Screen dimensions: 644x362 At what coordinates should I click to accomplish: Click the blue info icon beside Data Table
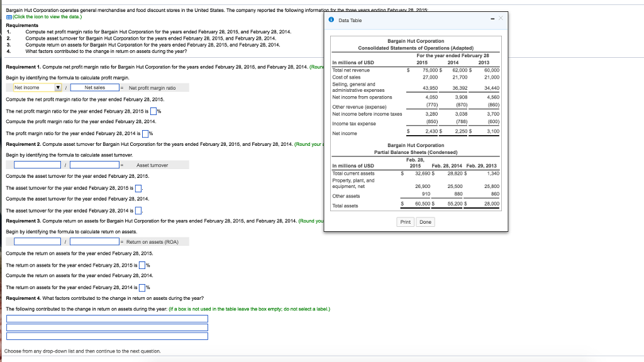click(x=331, y=20)
